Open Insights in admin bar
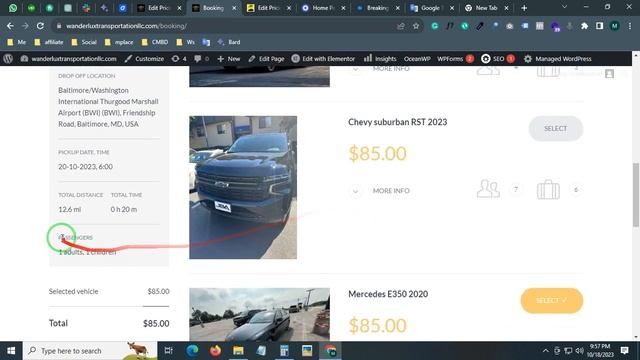The width and height of the screenshot is (640, 360). (380, 59)
